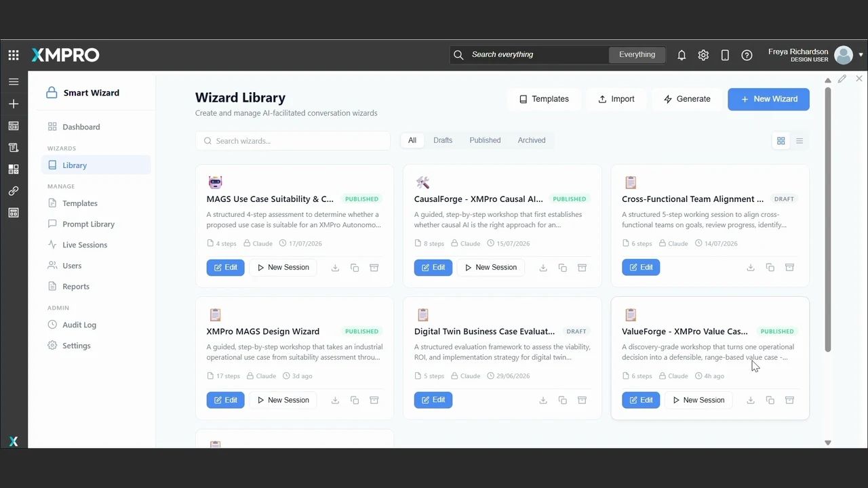Open Templates in the sidebar
The width and height of the screenshot is (868, 488).
coord(96,203)
